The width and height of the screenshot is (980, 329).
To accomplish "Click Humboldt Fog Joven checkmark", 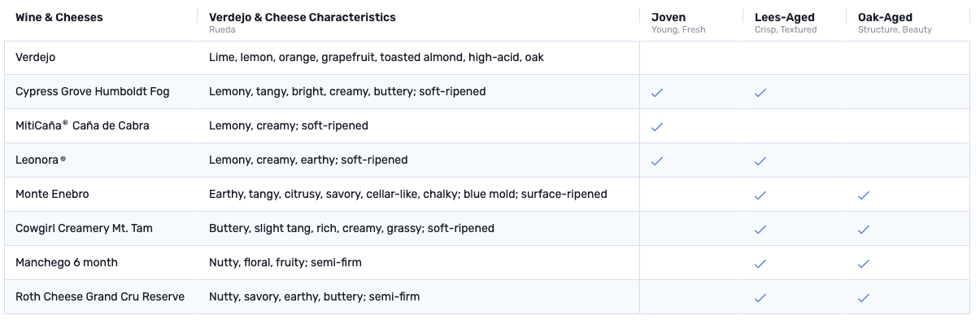I will pyautogui.click(x=657, y=93).
